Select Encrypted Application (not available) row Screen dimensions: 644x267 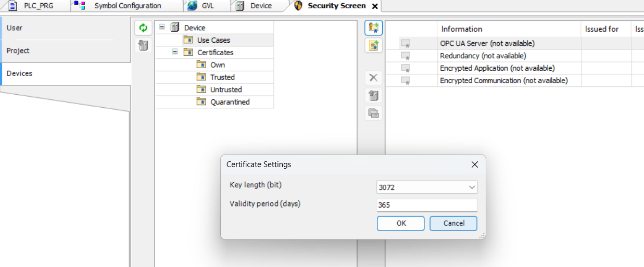[x=514, y=68]
